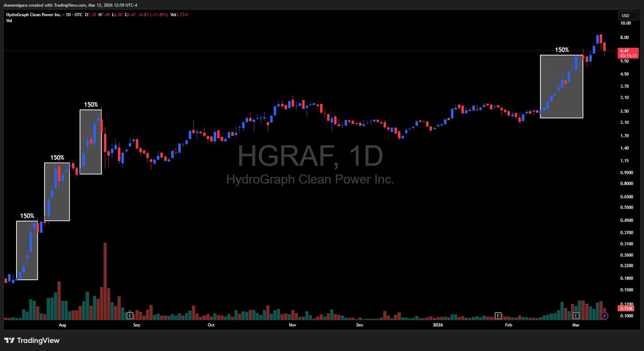Open the earnings E marker above Feb
Screen dimensions: 644x351
[x=497, y=316]
